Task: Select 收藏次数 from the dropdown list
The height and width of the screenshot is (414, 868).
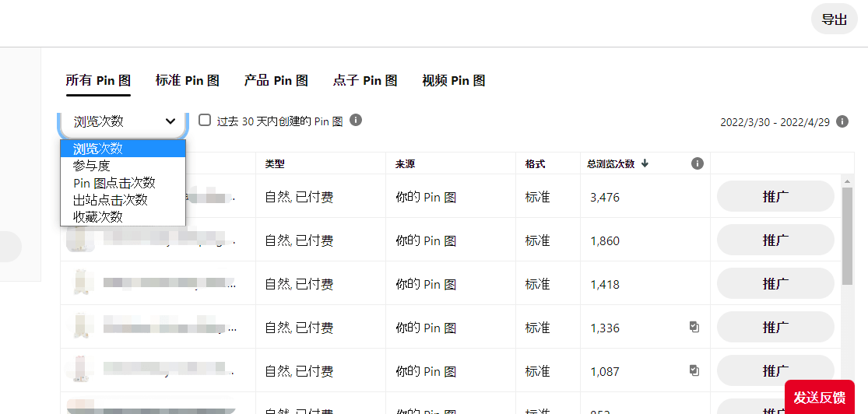Action: [x=123, y=217]
